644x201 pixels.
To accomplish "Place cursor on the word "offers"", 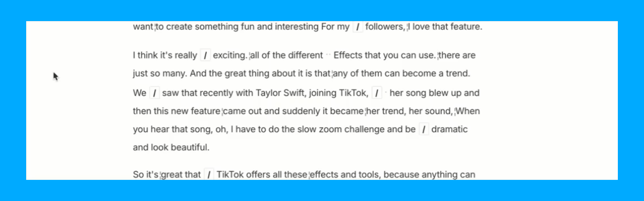I will [259, 175].
